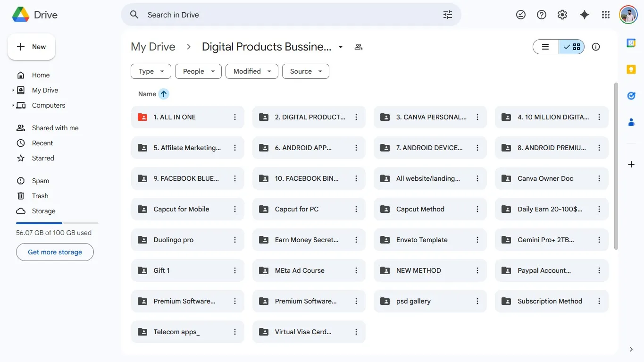The width and height of the screenshot is (644, 362).
Task: Open the Type filter dropdown
Action: (x=151, y=71)
